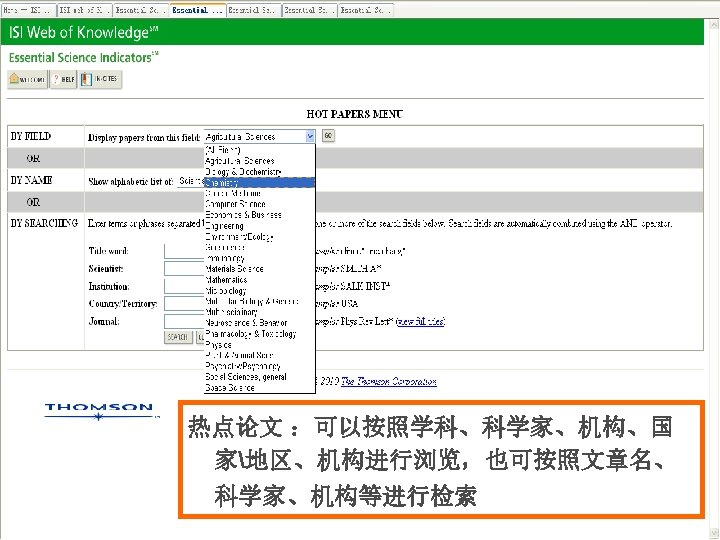Viewport: 720px width, 540px height.
Task: Select 'Psychiatry/Psychology' option
Action: click(x=259, y=366)
